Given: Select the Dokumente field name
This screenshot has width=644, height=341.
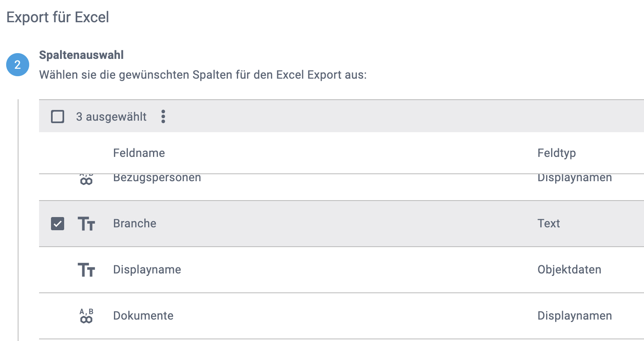Looking at the screenshot, I should [143, 316].
